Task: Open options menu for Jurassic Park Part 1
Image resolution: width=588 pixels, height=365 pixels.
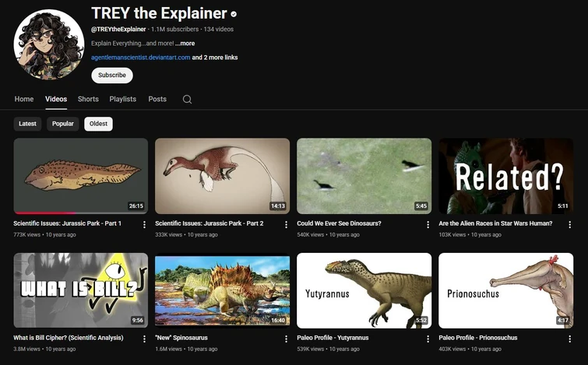Action: (144, 224)
